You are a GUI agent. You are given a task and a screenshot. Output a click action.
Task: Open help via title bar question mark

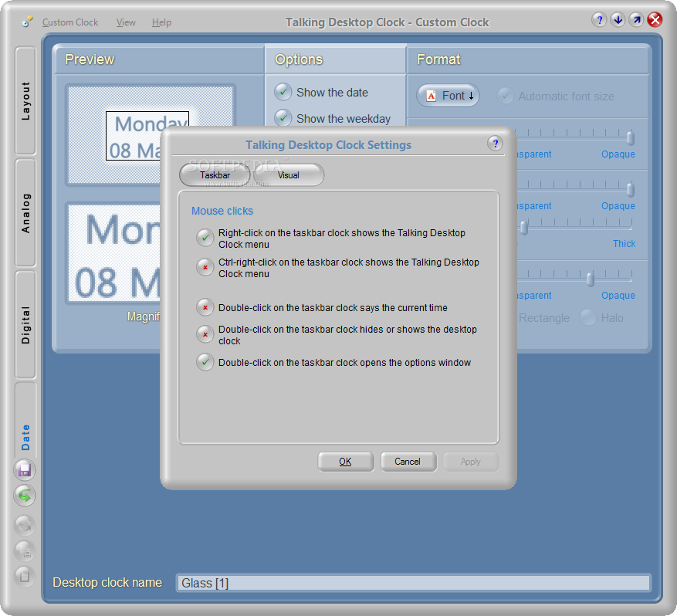click(x=599, y=20)
